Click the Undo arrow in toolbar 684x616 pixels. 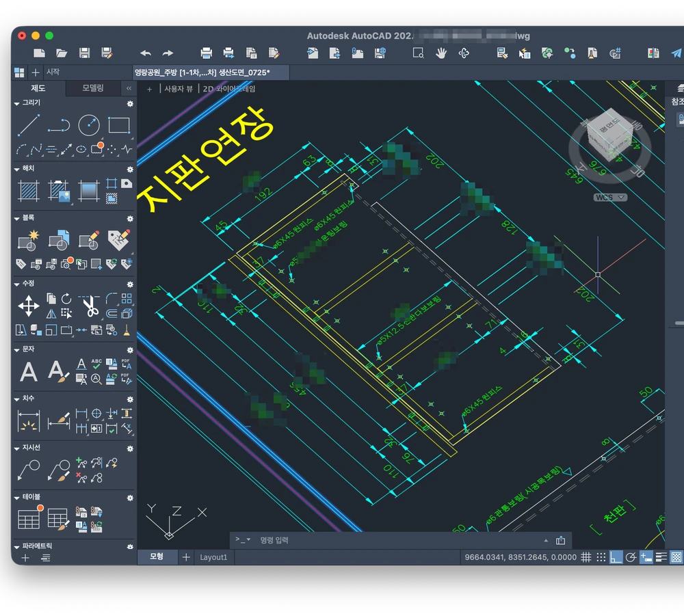pos(146,53)
